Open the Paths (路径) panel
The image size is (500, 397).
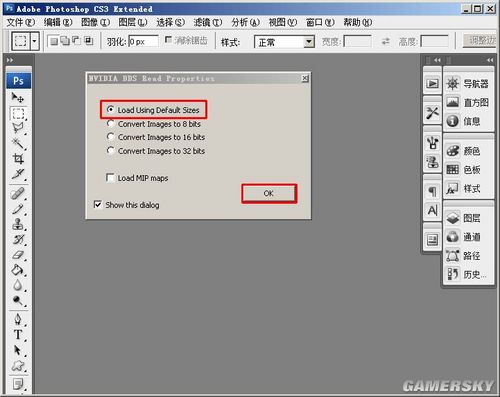463,256
